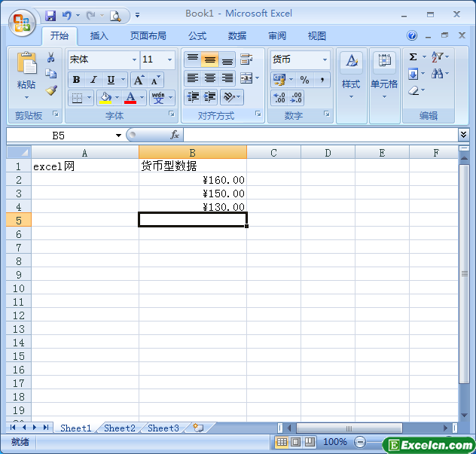The width and height of the screenshot is (476, 454).
Task: Apply red font color
Action: (130, 98)
